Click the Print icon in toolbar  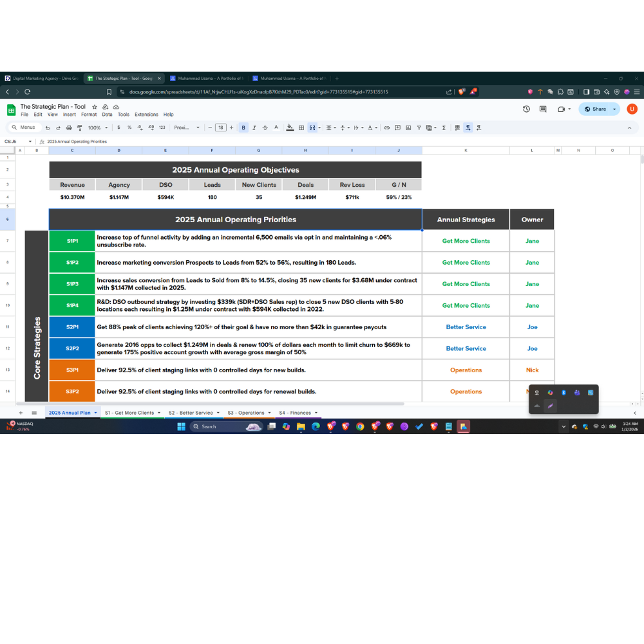point(69,128)
